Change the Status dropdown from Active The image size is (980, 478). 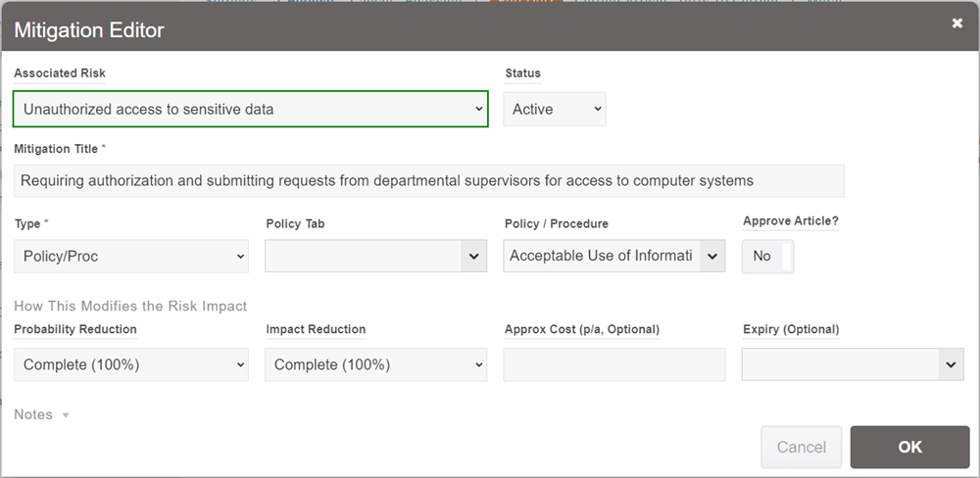tap(554, 110)
